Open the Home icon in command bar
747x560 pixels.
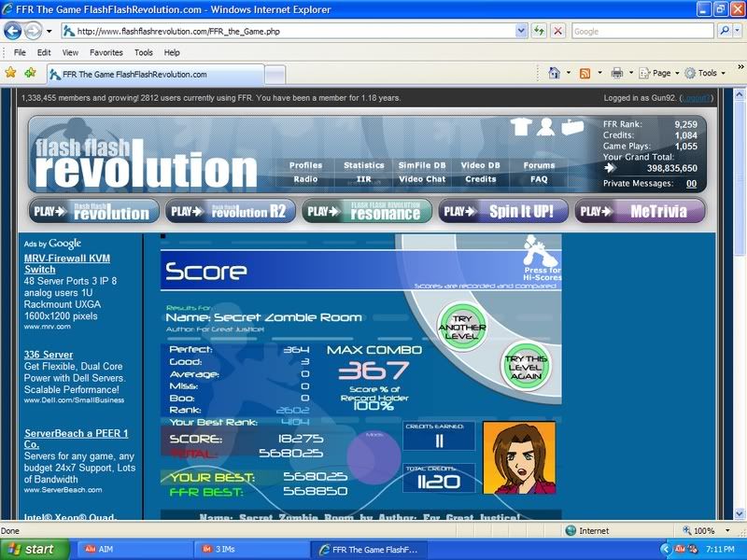[x=555, y=73]
